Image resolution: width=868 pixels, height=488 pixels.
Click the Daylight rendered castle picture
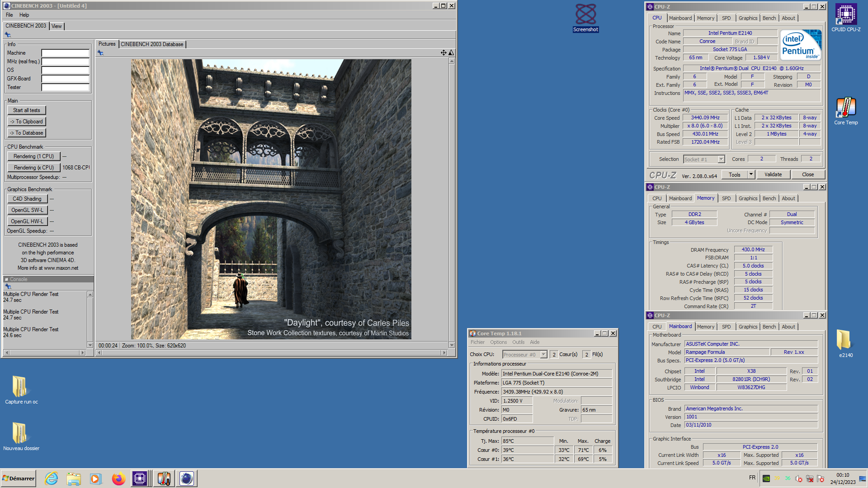(x=271, y=199)
